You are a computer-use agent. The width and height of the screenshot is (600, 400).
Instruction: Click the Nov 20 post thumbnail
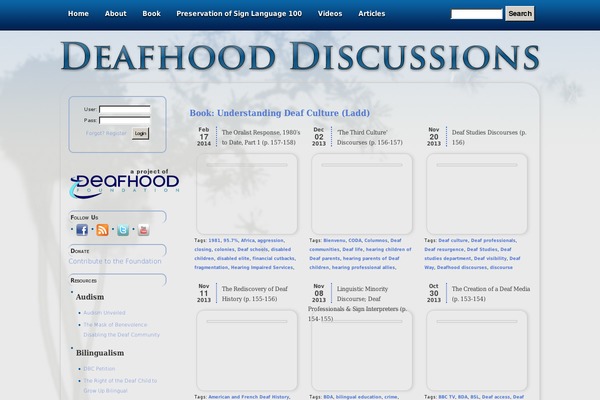pyautogui.click(x=477, y=194)
